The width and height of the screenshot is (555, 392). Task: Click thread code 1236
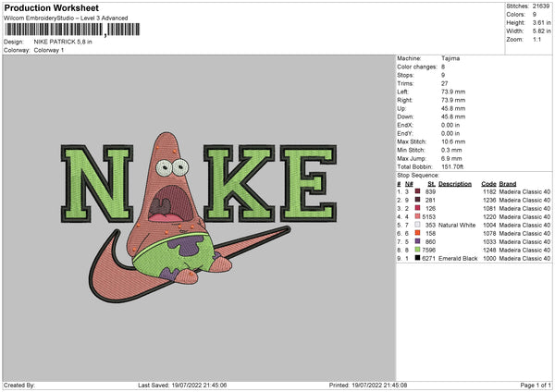tap(489, 201)
